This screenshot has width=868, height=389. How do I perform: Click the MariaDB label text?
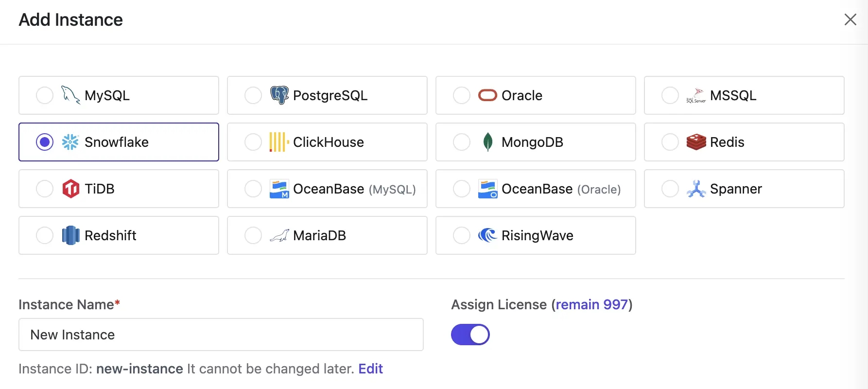pos(319,235)
